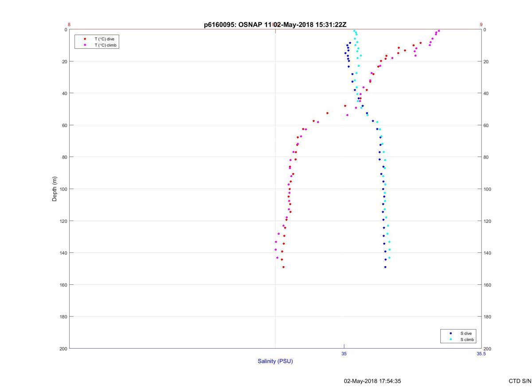Click depth tick 20 on the left axis
This screenshot has height=392, width=532.
pyautogui.click(x=64, y=62)
